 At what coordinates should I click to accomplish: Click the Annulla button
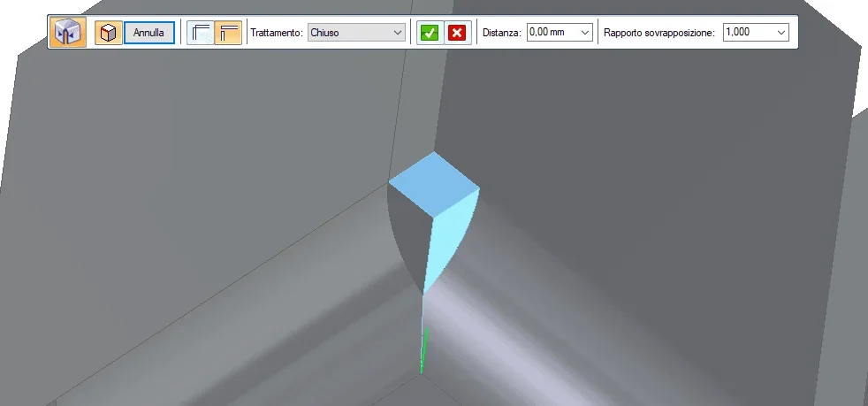tap(148, 33)
